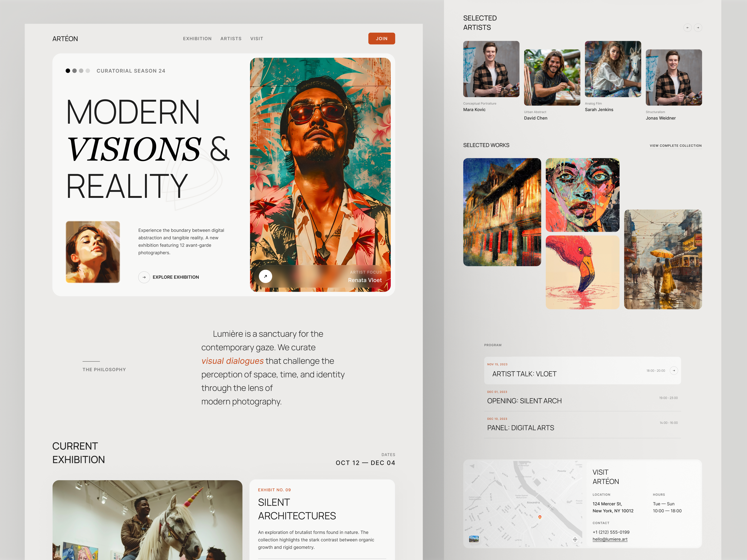Image resolution: width=747 pixels, height=560 pixels.
Task: Open the timber house painting artwork
Action: click(x=502, y=212)
